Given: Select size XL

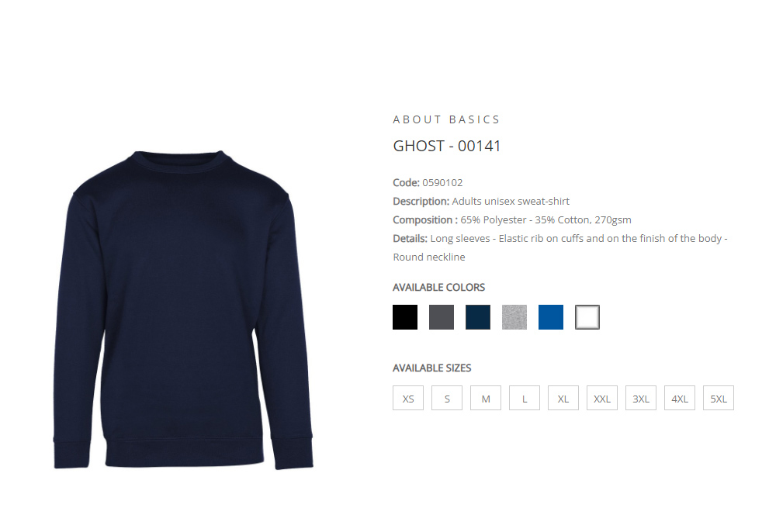Looking at the screenshot, I should pos(563,398).
